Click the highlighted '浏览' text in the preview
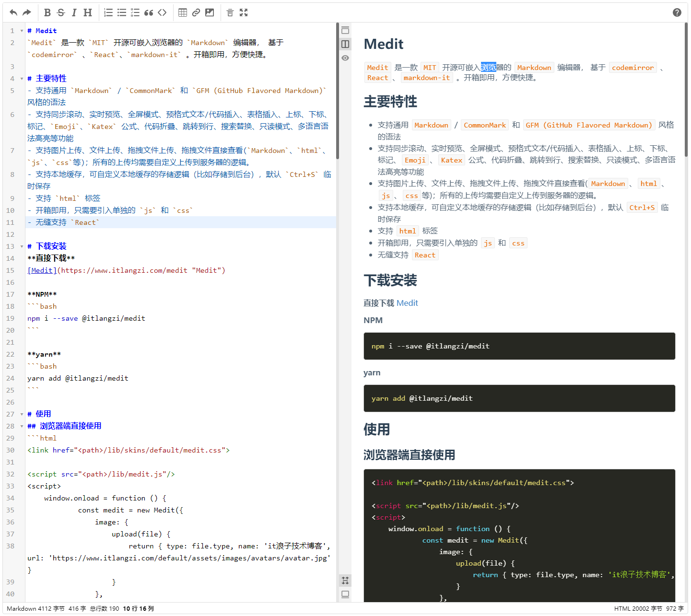Viewport: 691px width, 616px height. pyautogui.click(x=488, y=68)
